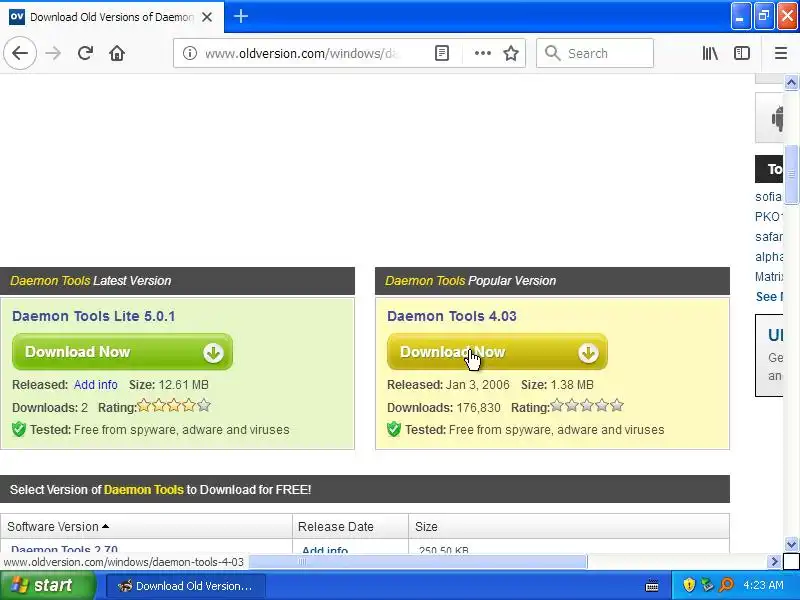Click the Tested shield icon under Lite 5.0.1
This screenshot has height=600, width=800.
[19, 430]
